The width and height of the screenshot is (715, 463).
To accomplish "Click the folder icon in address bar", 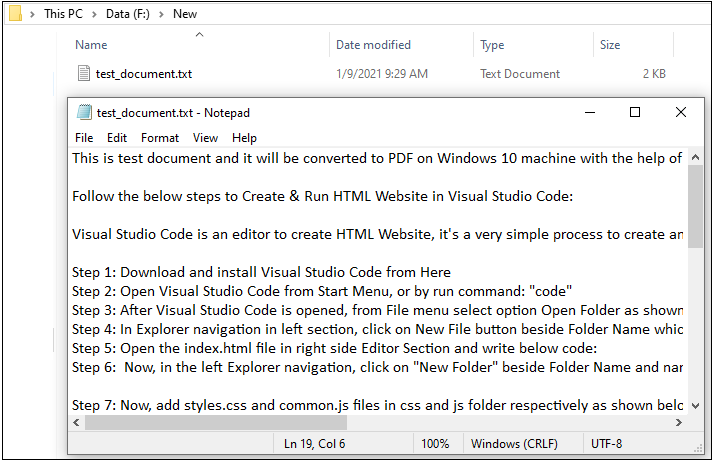I will (x=16, y=13).
